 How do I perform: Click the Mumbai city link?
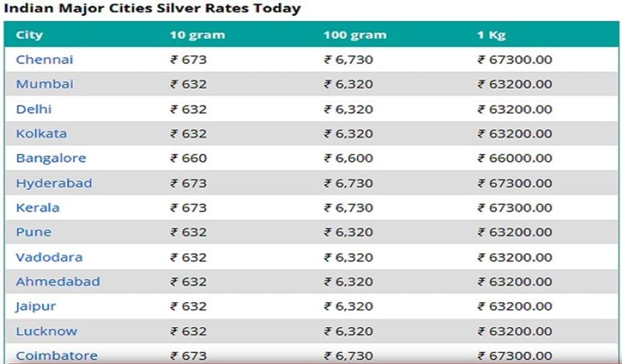coord(44,84)
